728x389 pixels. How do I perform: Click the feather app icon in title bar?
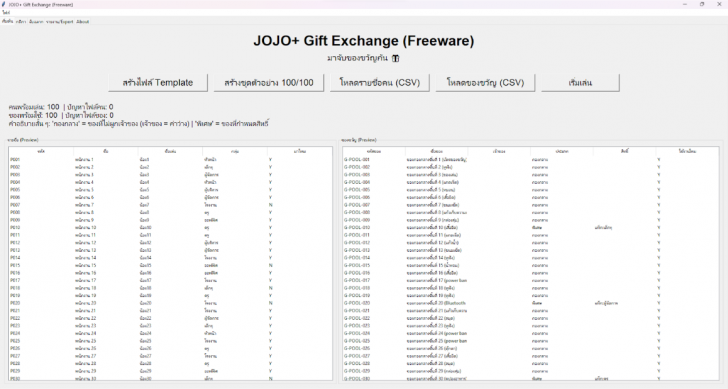[x=4, y=4]
